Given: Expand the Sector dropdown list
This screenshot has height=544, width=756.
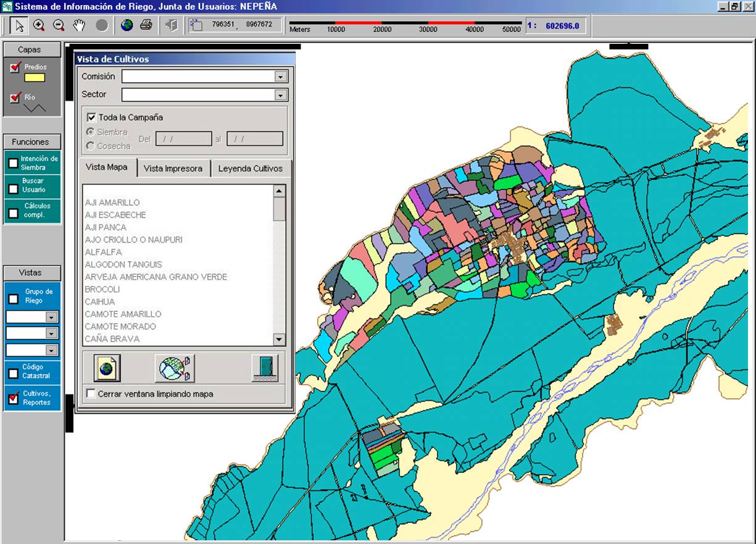Looking at the screenshot, I should coord(281,95).
